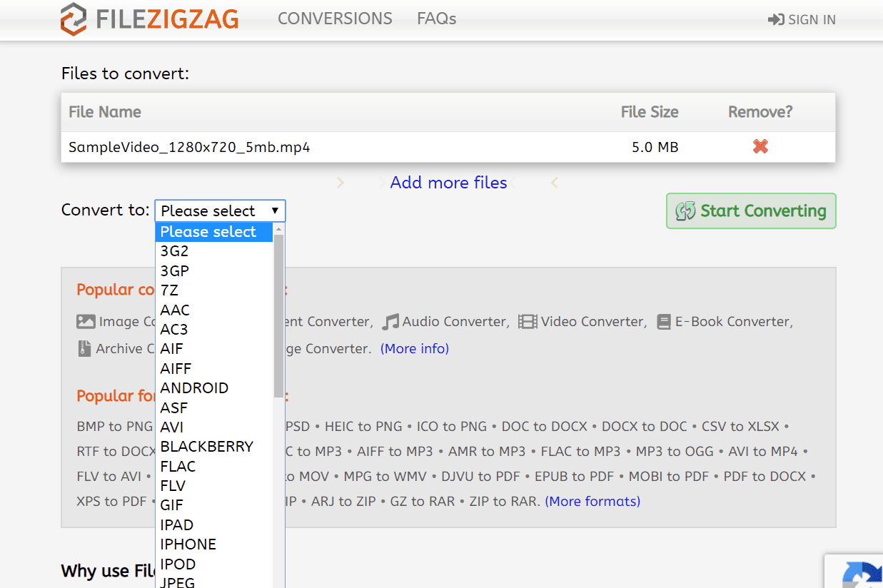Click the File Size column header

(x=650, y=112)
